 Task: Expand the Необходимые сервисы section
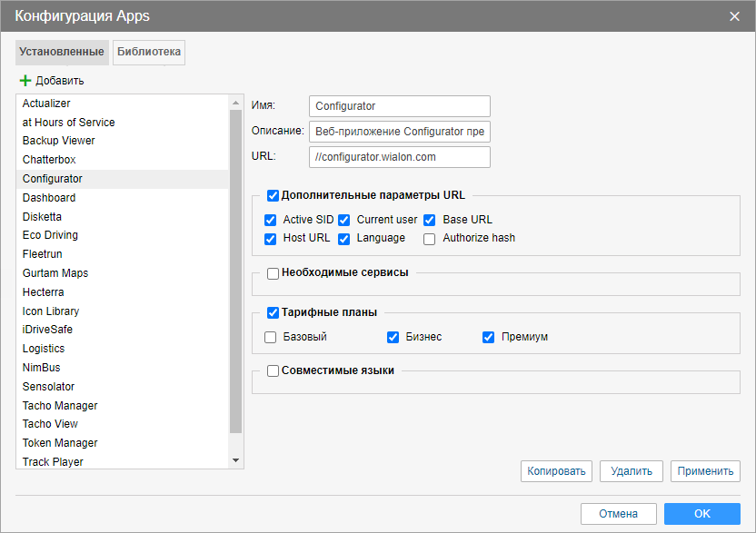pos(274,273)
